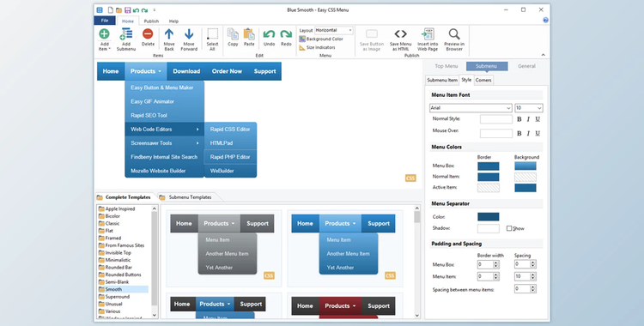The height and width of the screenshot is (326, 644).
Task: Collapse the ribbon with the chevron
Action: 543,55
